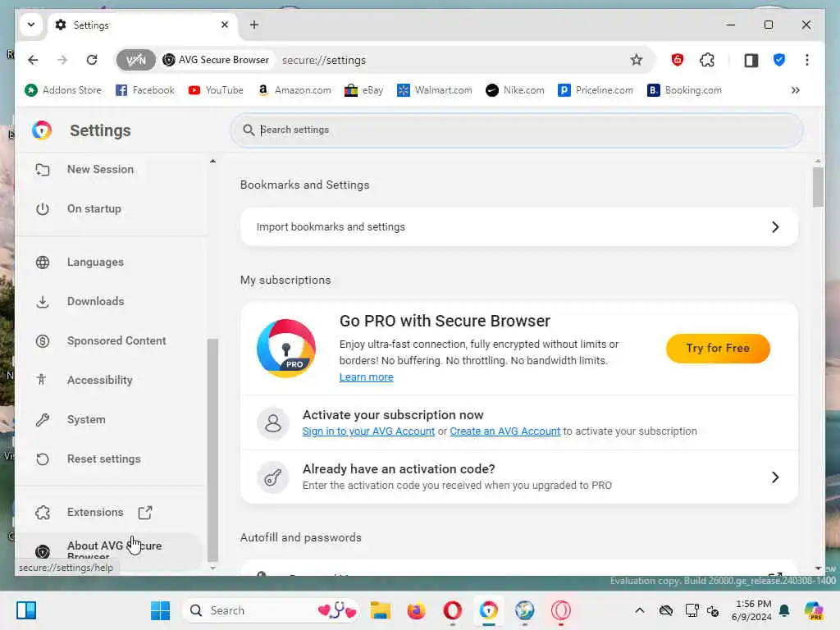The image size is (840, 630).
Task: Toggle the VPN button in address bar
Action: click(135, 60)
